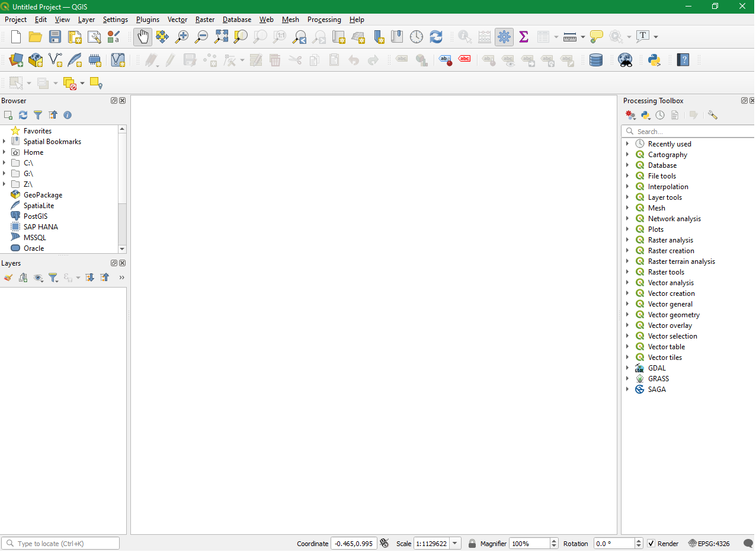756x552 pixels.
Task: Click the New GeoPackage Layer icon
Action: (x=36, y=60)
